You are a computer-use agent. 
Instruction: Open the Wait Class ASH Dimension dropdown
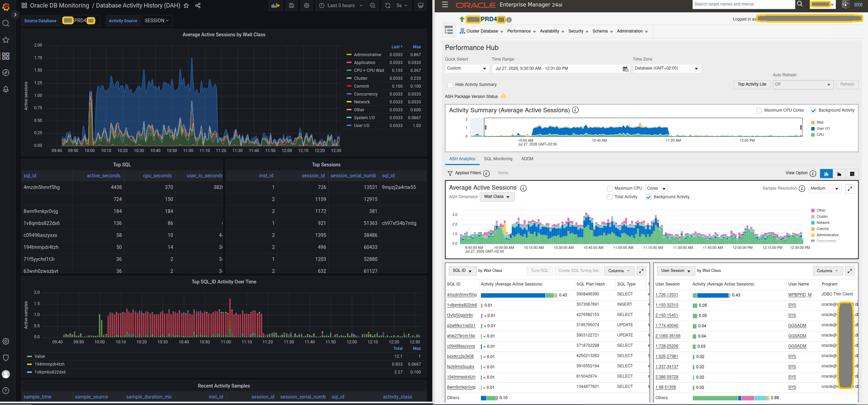[497, 197]
